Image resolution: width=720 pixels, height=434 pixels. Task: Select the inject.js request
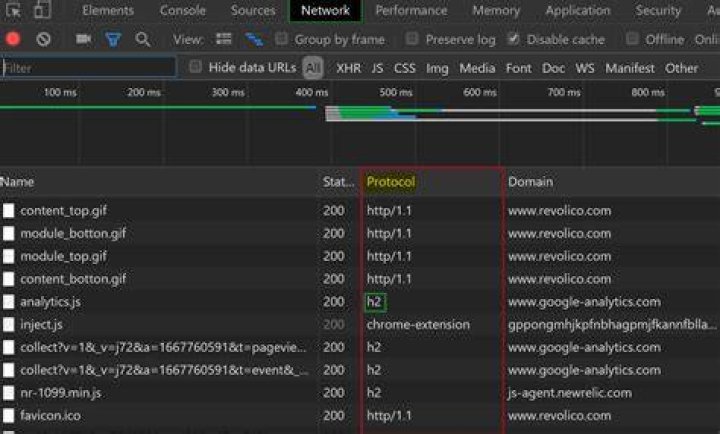[x=360, y=325]
